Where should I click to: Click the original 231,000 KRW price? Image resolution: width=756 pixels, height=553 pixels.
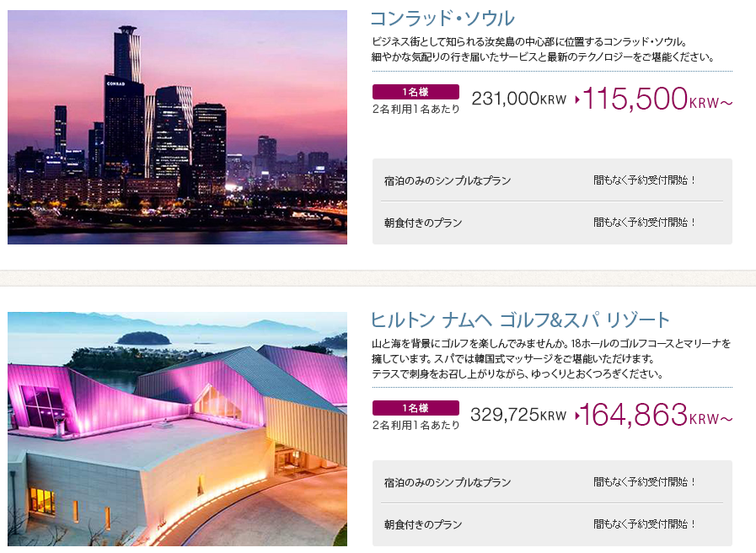(519, 99)
